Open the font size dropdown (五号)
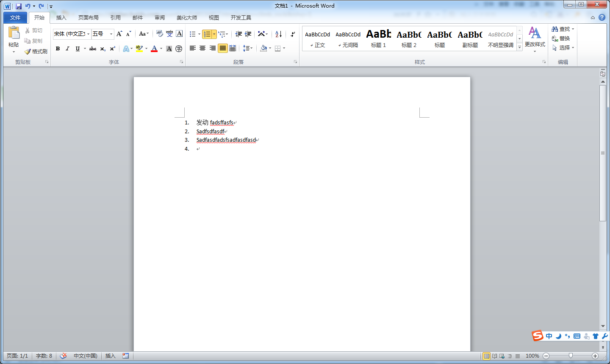This screenshot has height=364, width=610. pos(111,34)
